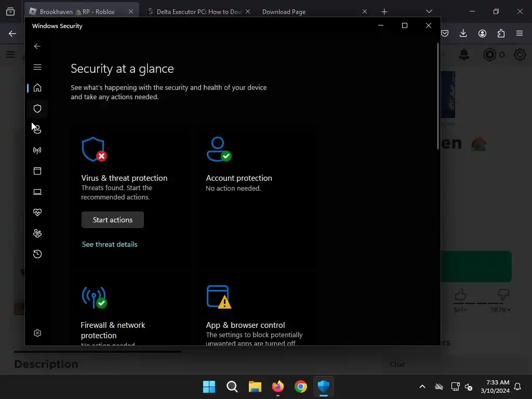Click the Account protection person tile icon
532x399 pixels.
[219, 149]
